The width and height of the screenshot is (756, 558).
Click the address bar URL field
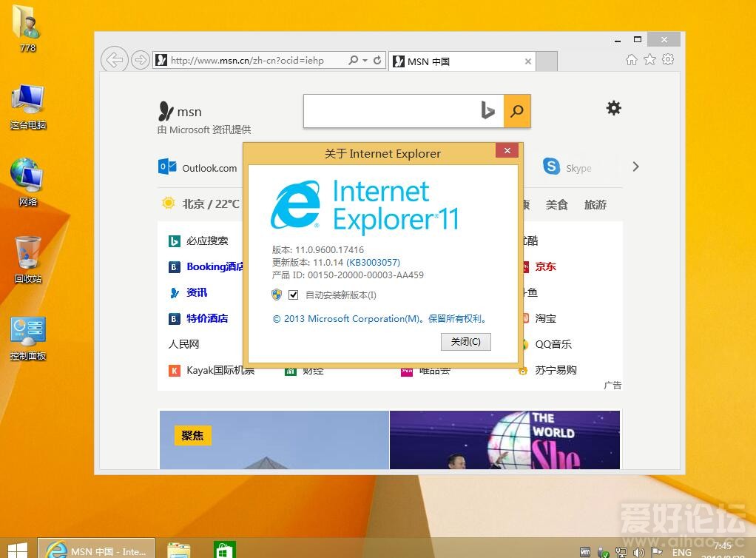click(247, 60)
